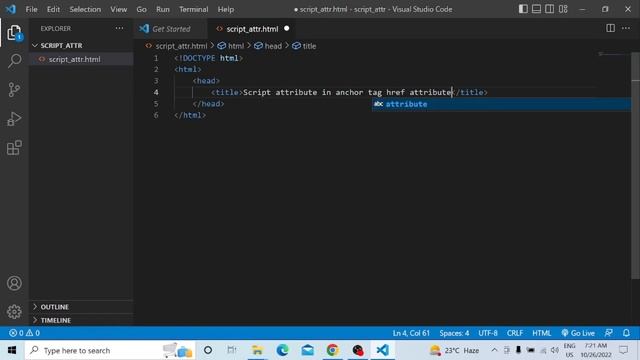Open Cortana circle icon on taskbar
Screen dimensions: 640x360
click(208, 350)
